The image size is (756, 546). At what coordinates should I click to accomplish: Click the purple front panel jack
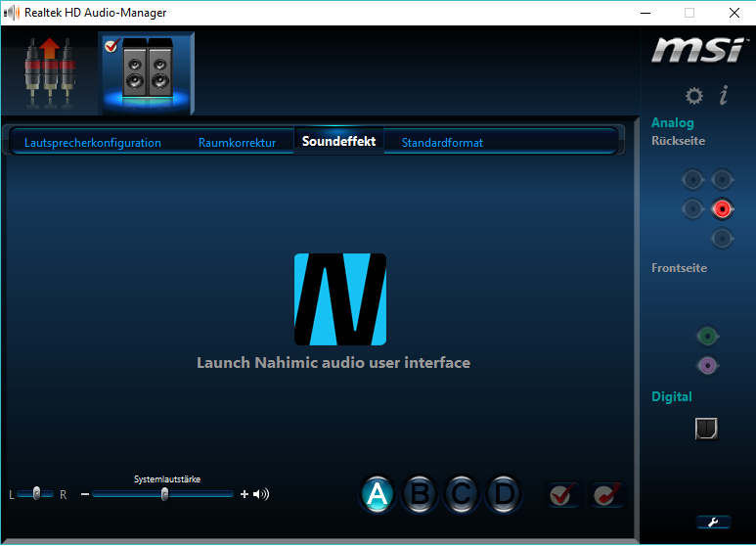pyautogui.click(x=707, y=366)
